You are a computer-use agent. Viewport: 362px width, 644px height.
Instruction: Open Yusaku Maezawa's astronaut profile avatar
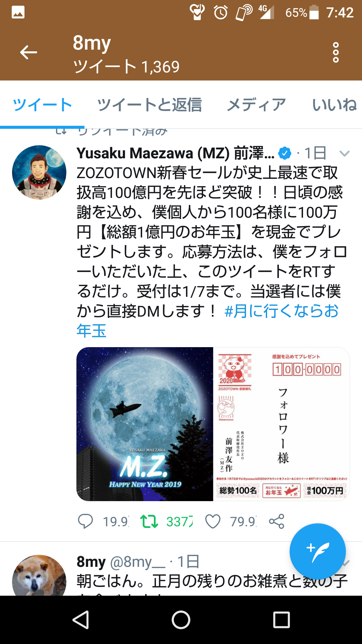pos(39,172)
